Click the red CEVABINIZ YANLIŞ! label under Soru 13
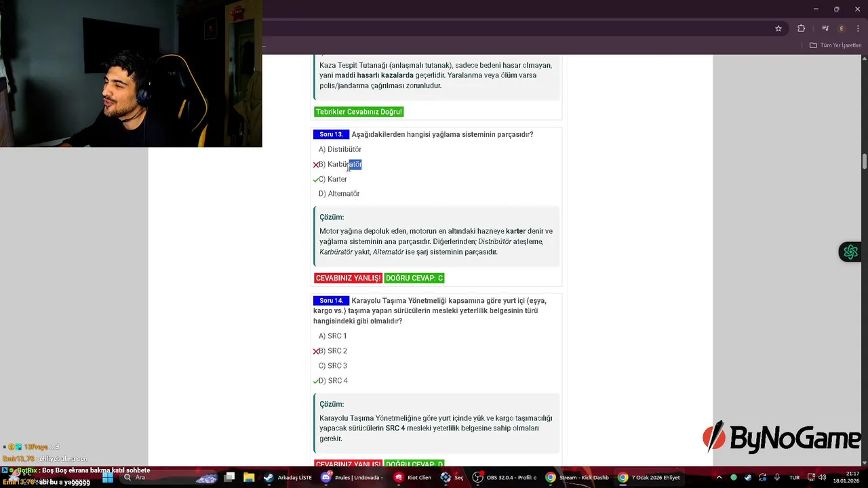Screen dimensions: 868x488 pyautogui.click(x=348, y=278)
